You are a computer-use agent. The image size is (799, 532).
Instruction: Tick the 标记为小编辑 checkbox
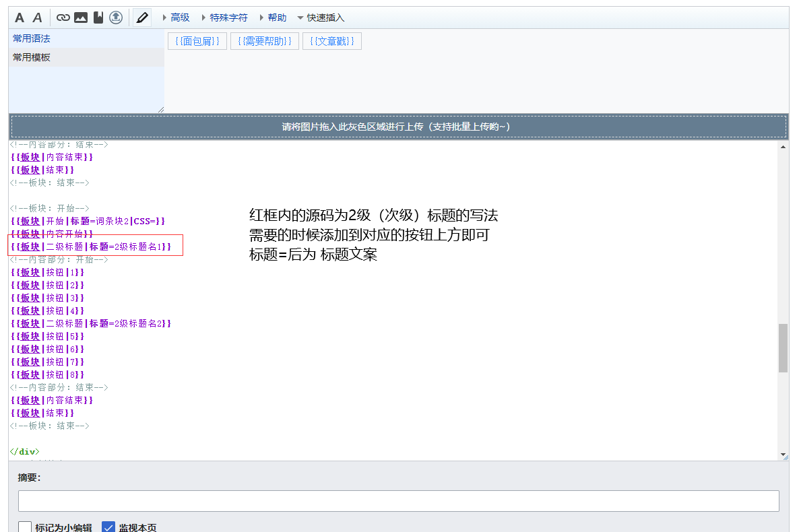click(x=25, y=527)
